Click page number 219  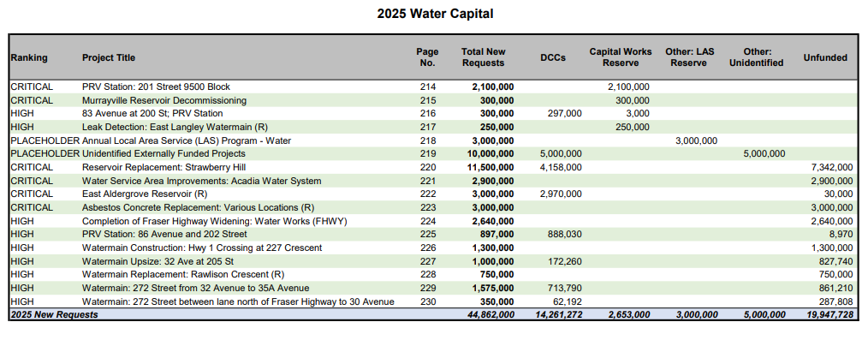pyautogui.click(x=427, y=153)
